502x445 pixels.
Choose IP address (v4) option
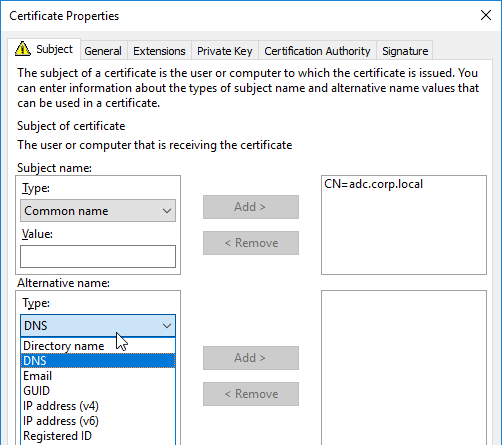(x=98, y=406)
